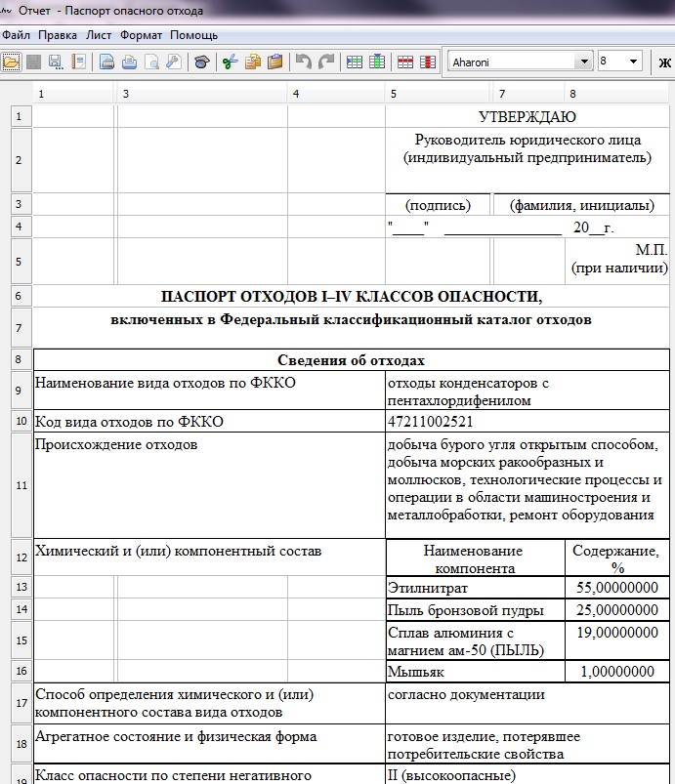Screen dimensions: 675x784
Task: Cut selection with the scissors icon
Action: pos(230,62)
